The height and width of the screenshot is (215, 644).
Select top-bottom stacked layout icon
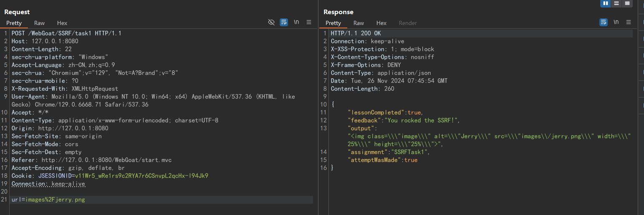[x=616, y=3]
